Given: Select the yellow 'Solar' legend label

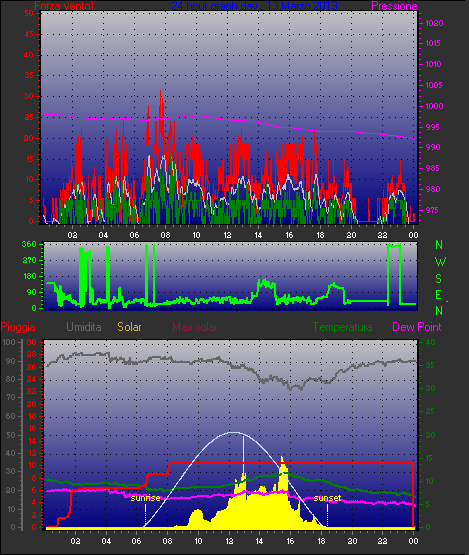Looking at the screenshot, I should pyautogui.click(x=129, y=327).
